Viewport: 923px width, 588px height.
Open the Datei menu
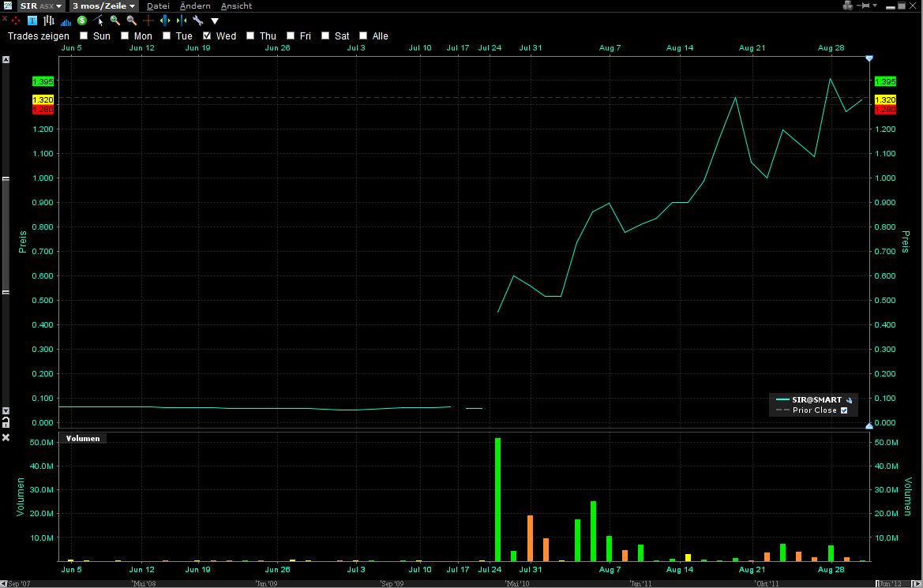(x=158, y=6)
